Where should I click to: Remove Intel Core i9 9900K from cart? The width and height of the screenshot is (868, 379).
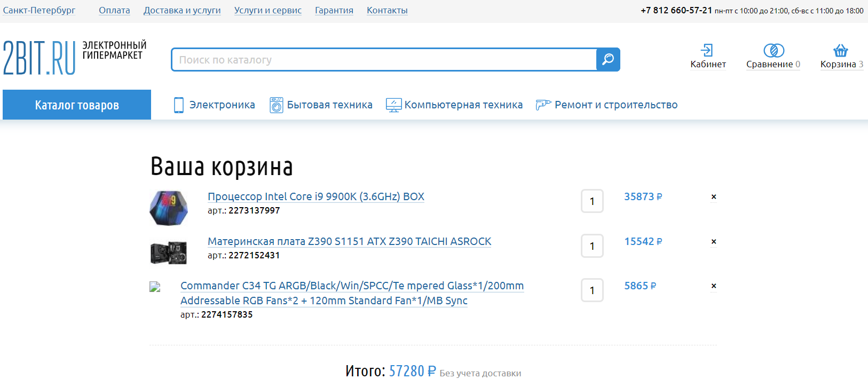(714, 197)
